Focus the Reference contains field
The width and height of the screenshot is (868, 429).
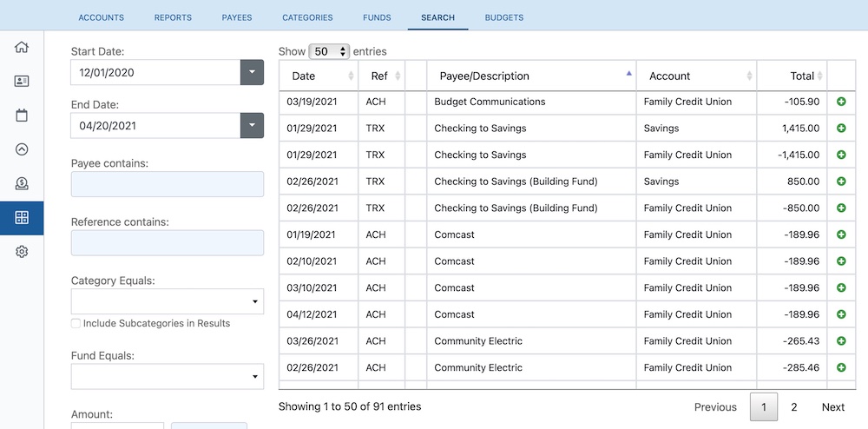(x=168, y=243)
